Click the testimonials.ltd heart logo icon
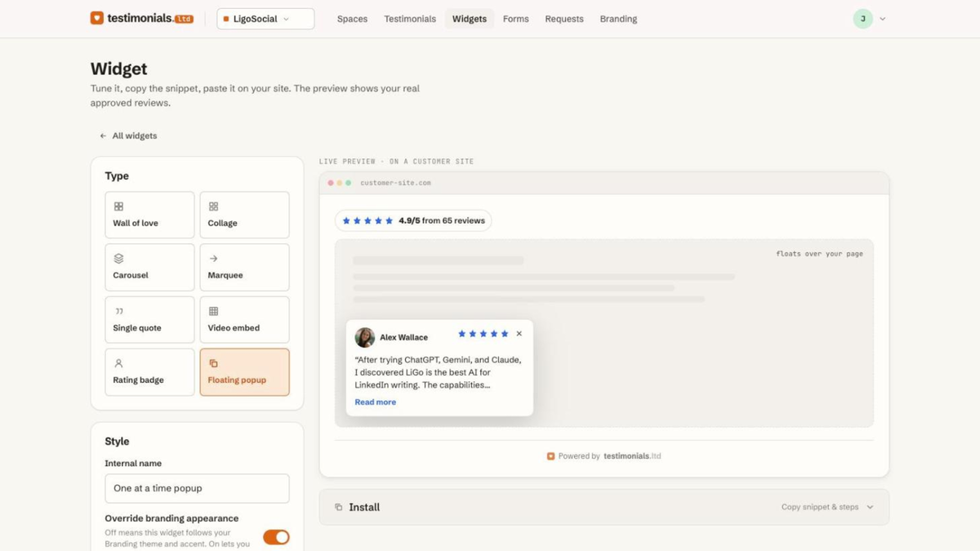Viewport: 980px width, 551px height. [97, 18]
